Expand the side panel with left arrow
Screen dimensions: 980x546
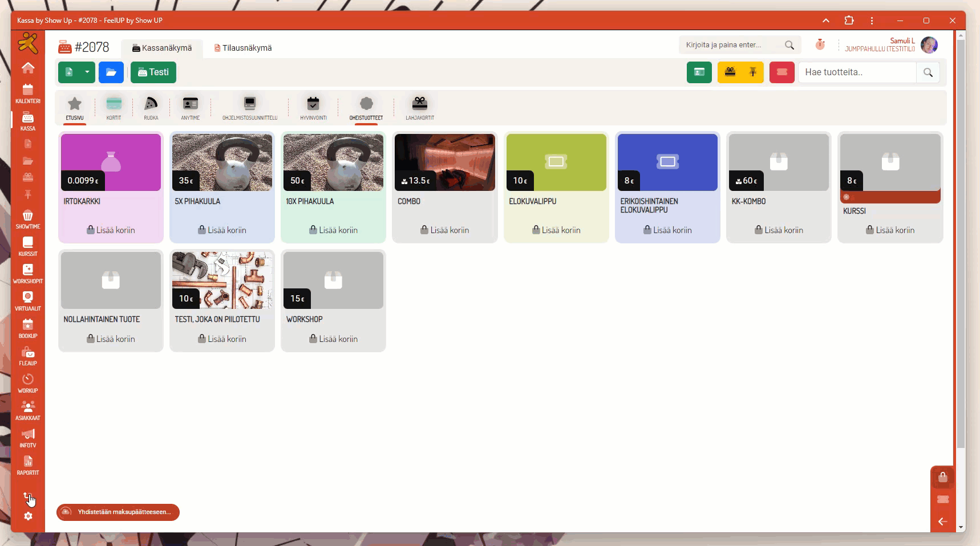[942, 521]
